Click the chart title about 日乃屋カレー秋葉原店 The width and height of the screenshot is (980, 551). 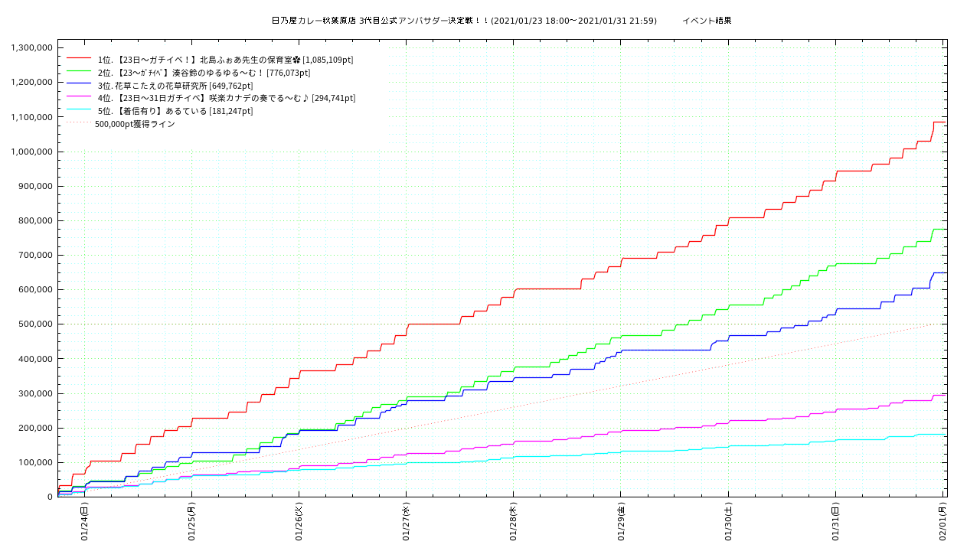(464, 21)
